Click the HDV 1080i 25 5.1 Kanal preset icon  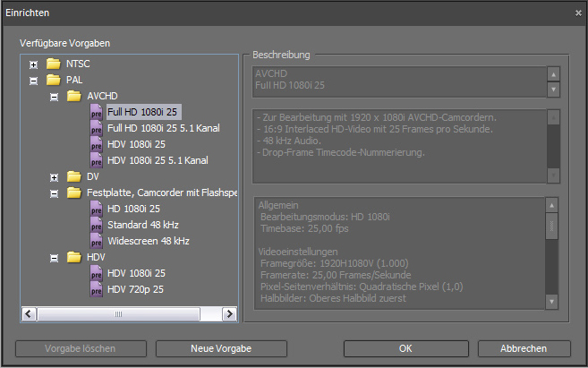coord(97,160)
